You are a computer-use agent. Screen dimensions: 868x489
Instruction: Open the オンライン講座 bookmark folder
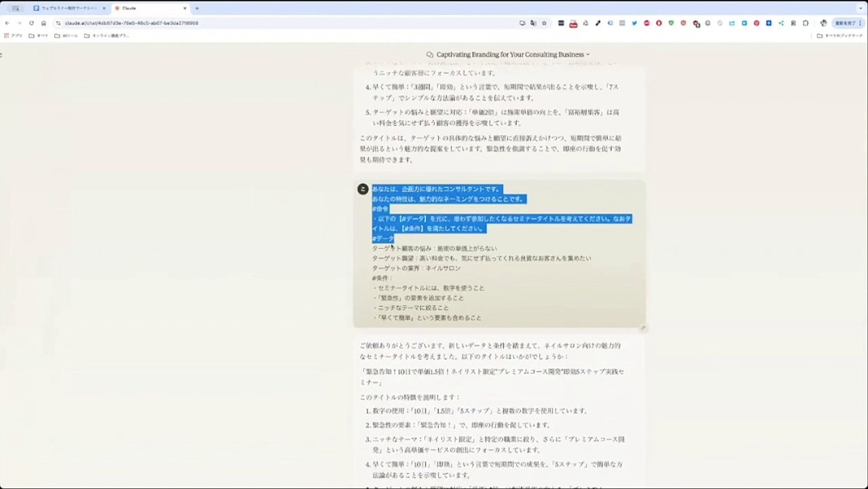pos(107,35)
